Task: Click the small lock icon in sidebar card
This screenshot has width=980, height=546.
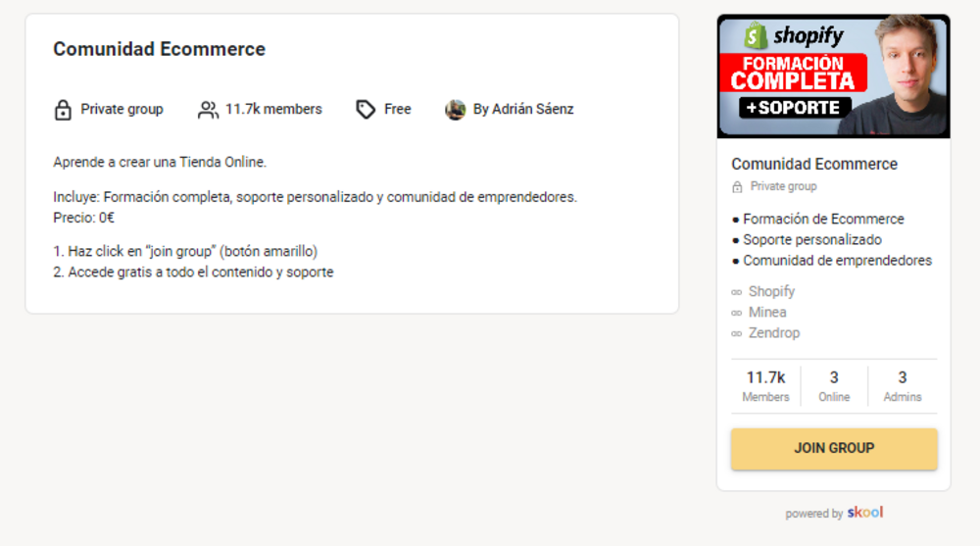Action: tap(737, 186)
